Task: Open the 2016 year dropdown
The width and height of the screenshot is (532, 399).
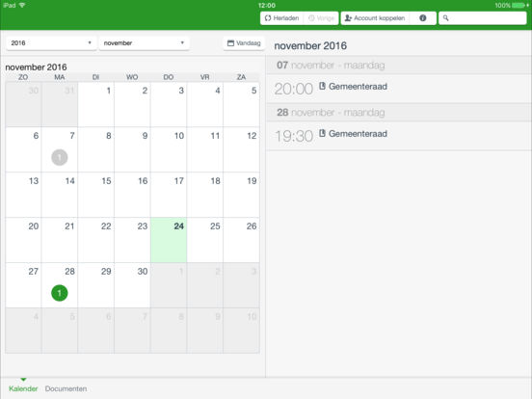Action: coord(51,43)
